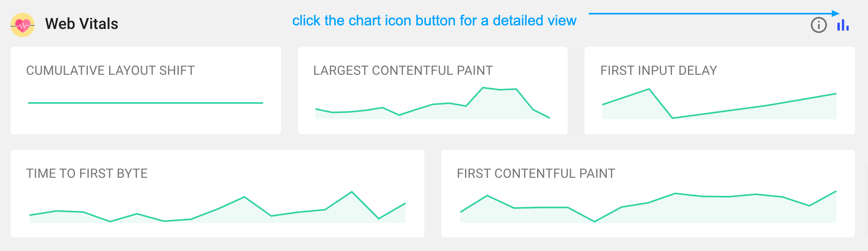
Task: Select the CUMULATIVE LAYOUT SHIFT heading
Action: [110, 70]
